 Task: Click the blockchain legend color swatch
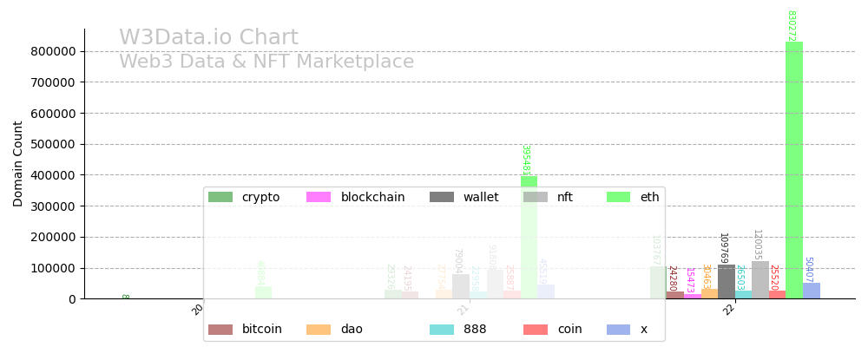(319, 198)
